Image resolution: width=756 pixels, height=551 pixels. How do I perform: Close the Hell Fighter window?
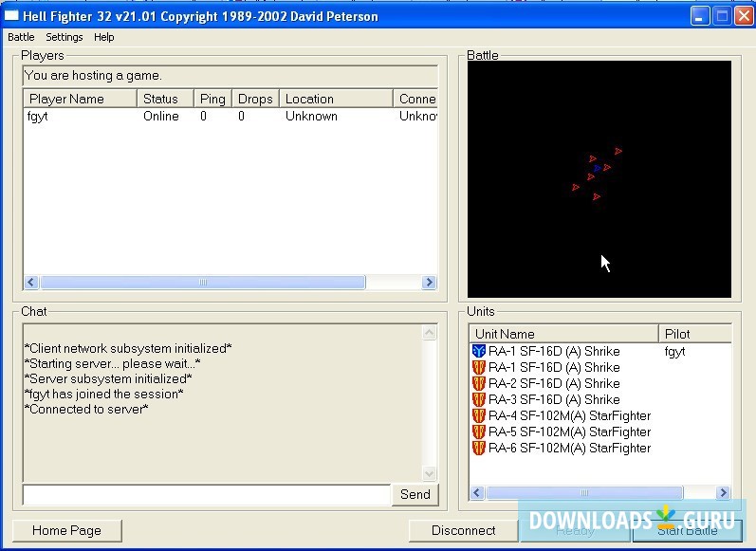tap(744, 16)
